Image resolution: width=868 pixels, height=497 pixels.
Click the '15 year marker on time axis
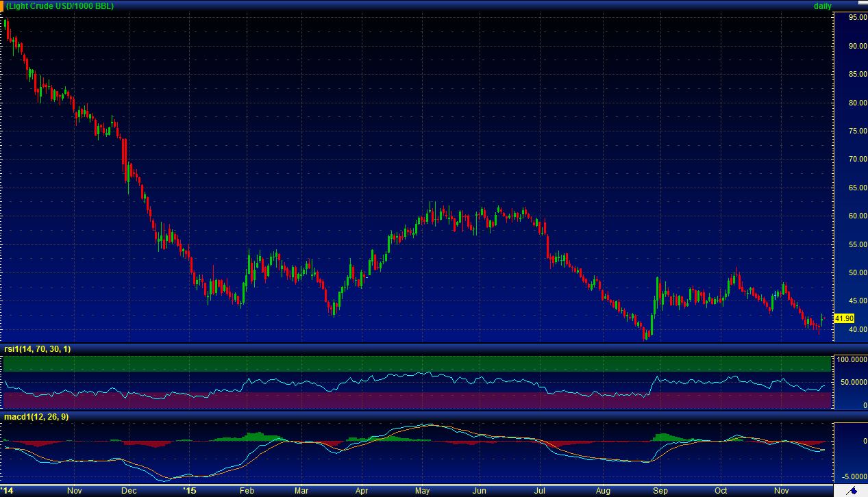point(190,491)
